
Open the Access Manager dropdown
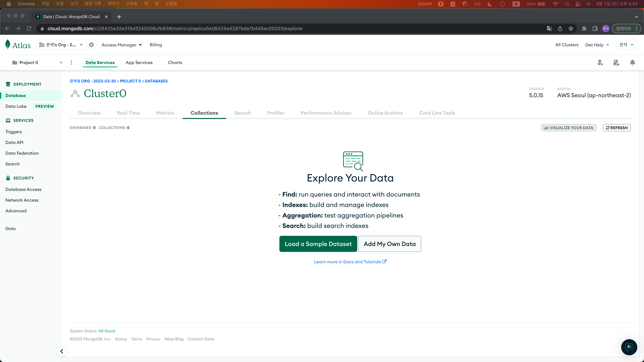coord(121,45)
